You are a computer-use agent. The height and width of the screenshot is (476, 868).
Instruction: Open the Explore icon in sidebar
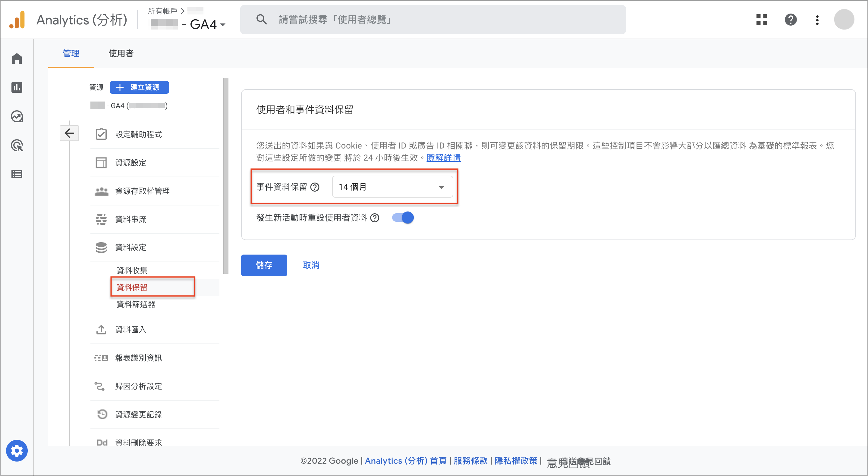[17, 117]
